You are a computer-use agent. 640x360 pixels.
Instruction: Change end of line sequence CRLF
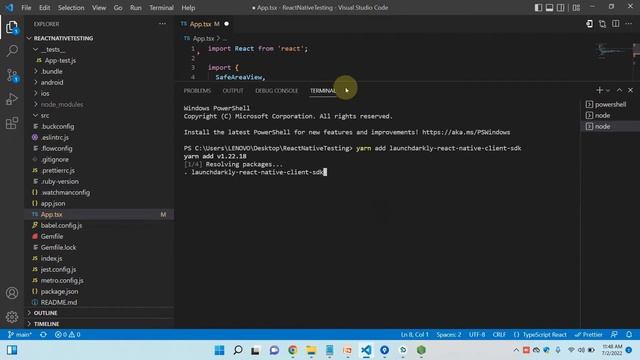(x=499, y=334)
